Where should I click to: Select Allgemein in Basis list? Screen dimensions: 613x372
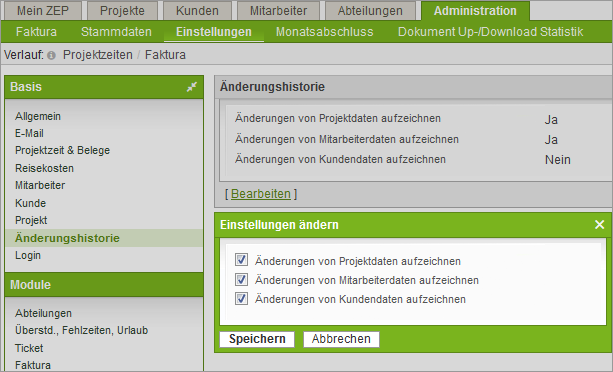point(38,116)
